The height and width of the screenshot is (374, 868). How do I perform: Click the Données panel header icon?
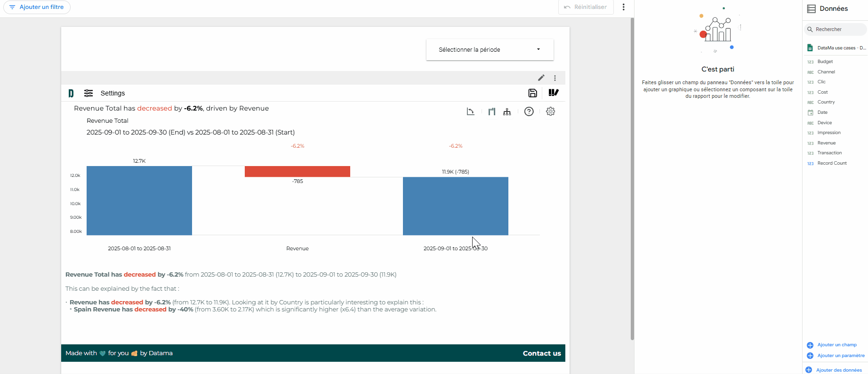coord(811,8)
